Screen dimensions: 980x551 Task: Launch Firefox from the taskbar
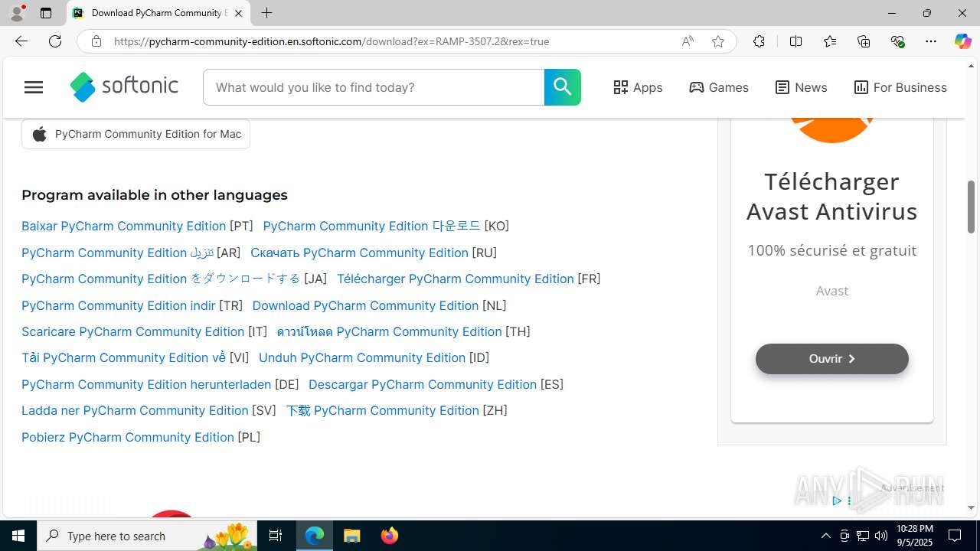pos(389,536)
